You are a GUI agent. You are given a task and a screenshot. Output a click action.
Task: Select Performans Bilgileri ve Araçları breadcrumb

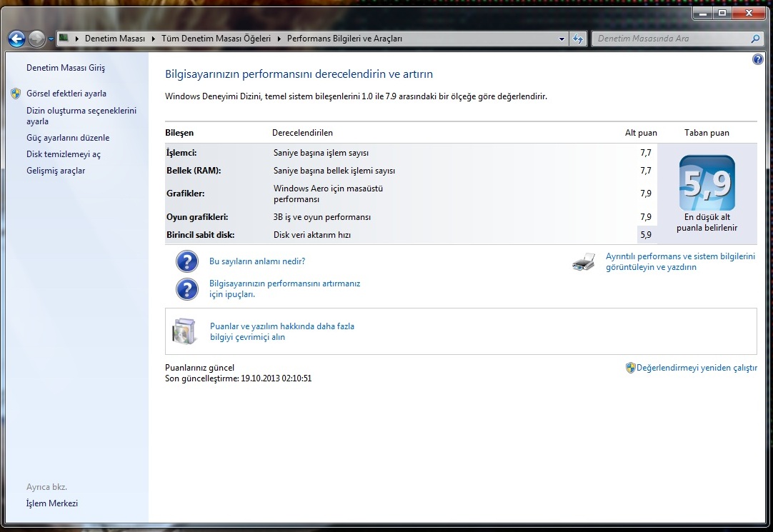344,39
